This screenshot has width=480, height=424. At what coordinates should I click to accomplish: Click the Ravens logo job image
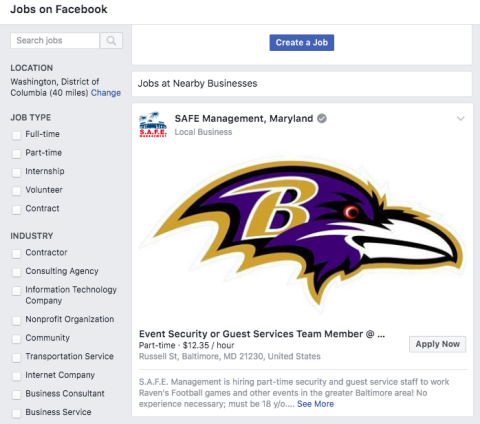coord(302,233)
